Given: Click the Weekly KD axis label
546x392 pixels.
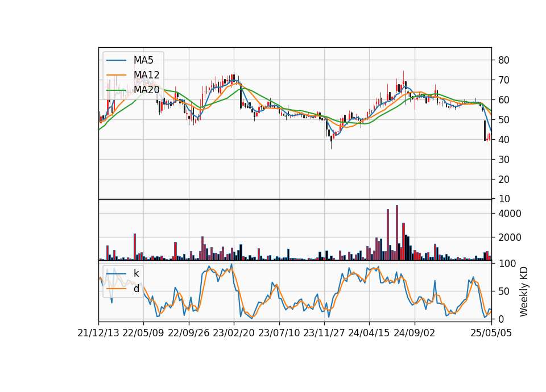Looking at the screenshot, I should (x=524, y=292).
